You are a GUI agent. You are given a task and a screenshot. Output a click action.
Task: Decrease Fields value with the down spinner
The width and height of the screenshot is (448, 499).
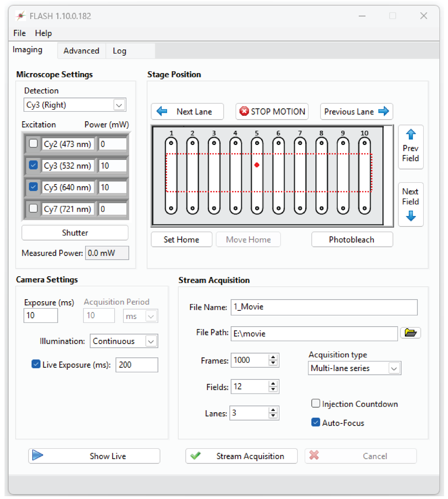click(273, 389)
